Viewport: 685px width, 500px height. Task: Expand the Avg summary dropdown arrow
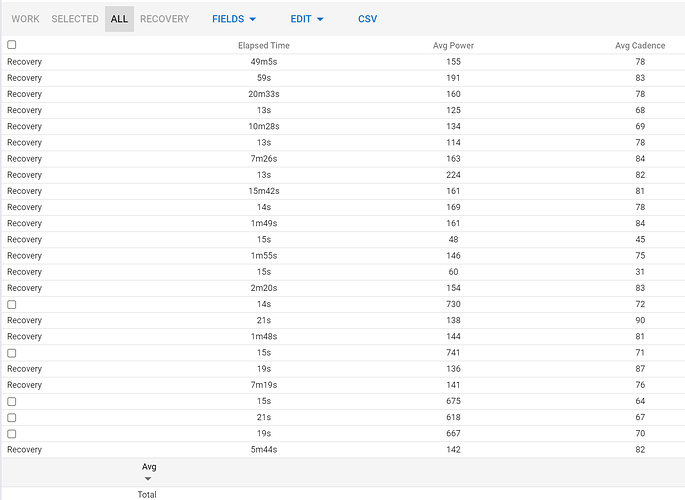tap(148, 478)
